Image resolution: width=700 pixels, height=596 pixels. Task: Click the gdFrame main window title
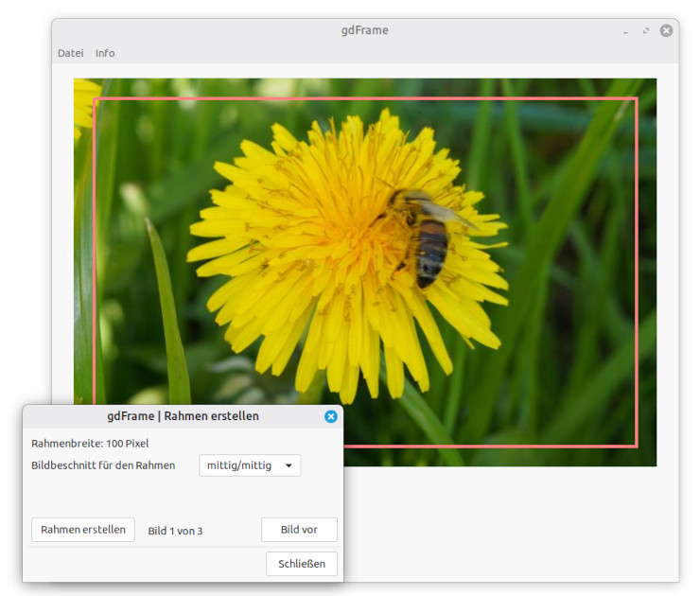pyautogui.click(x=365, y=30)
